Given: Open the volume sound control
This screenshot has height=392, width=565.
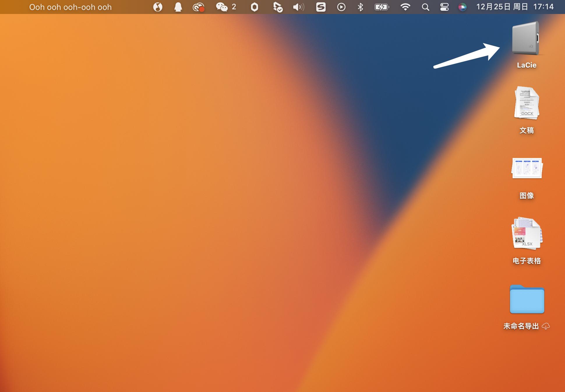Looking at the screenshot, I should (298, 7).
